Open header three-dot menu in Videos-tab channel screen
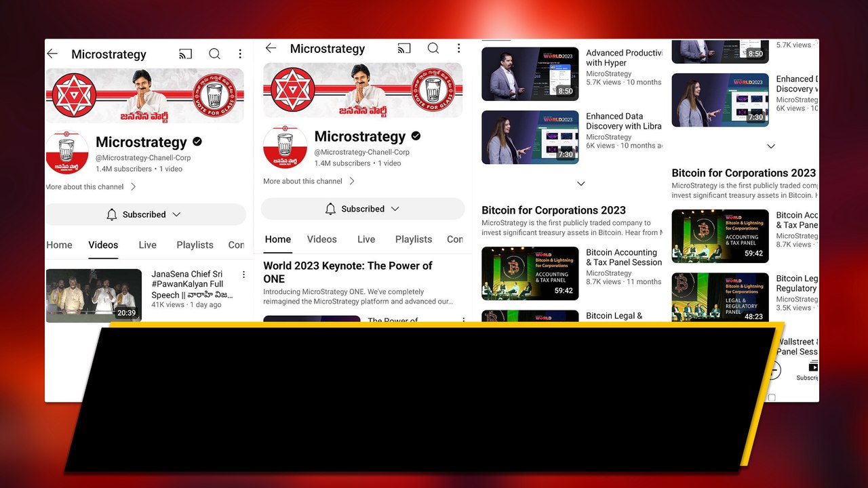Image resolution: width=868 pixels, height=488 pixels. click(240, 54)
